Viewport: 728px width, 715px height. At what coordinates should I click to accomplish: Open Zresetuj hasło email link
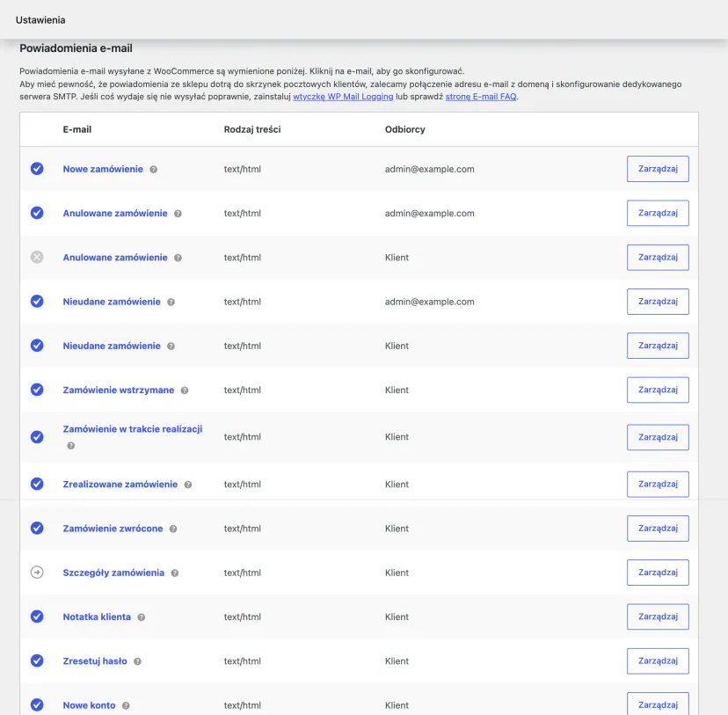pos(95,661)
